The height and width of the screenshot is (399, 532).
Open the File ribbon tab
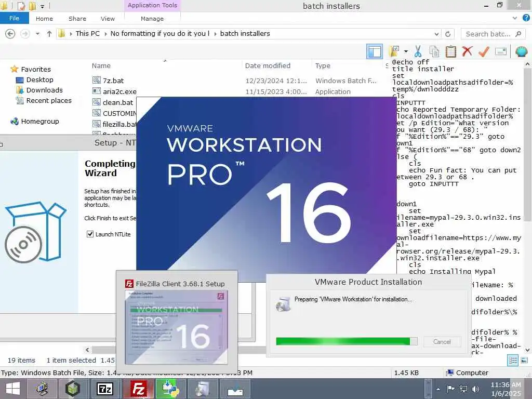[14, 18]
